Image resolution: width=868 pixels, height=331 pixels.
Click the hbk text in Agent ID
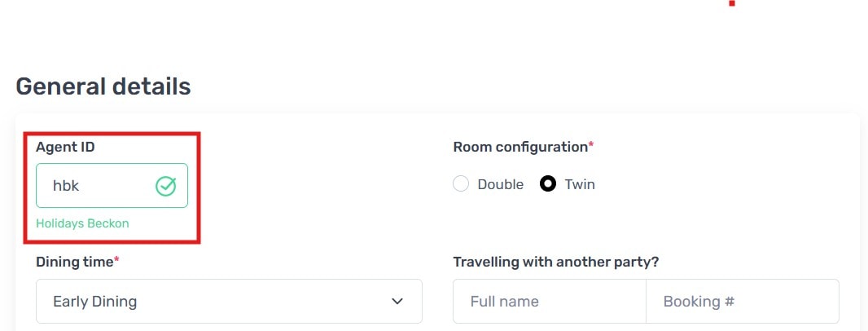pyautogui.click(x=66, y=186)
